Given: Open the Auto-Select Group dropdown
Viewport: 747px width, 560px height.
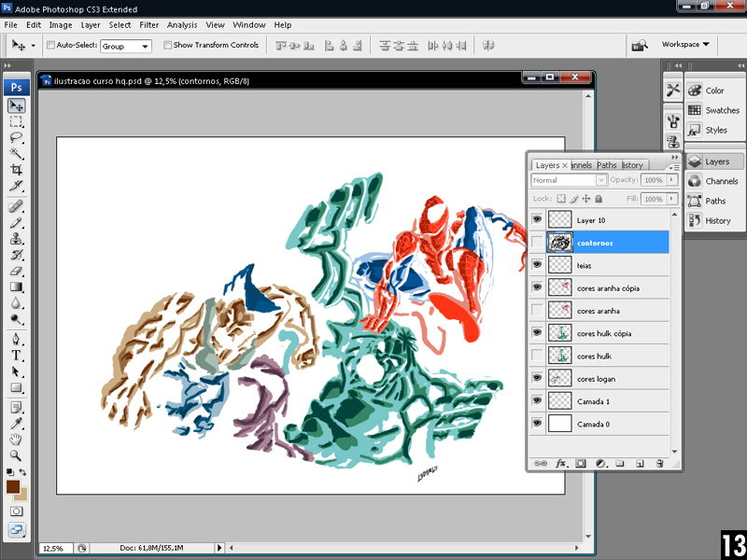Looking at the screenshot, I should click(x=126, y=46).
